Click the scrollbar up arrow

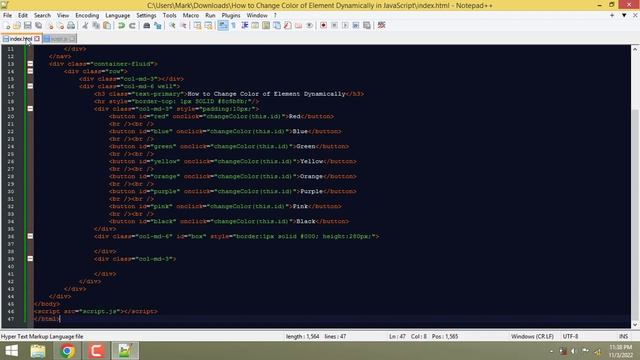pos(635,49)
